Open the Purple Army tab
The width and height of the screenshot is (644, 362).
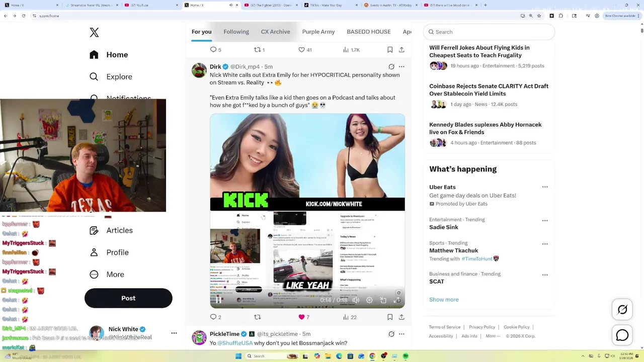coord(318,32)
